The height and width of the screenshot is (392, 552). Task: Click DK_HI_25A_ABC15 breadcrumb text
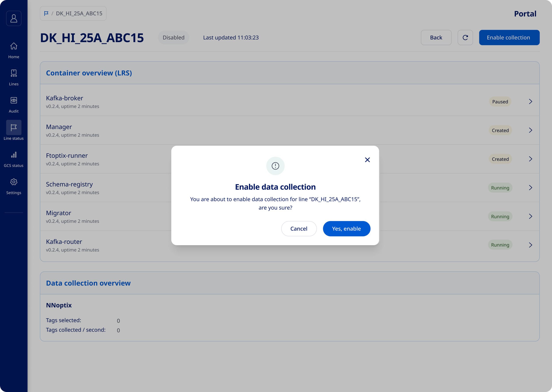(79, 13)
